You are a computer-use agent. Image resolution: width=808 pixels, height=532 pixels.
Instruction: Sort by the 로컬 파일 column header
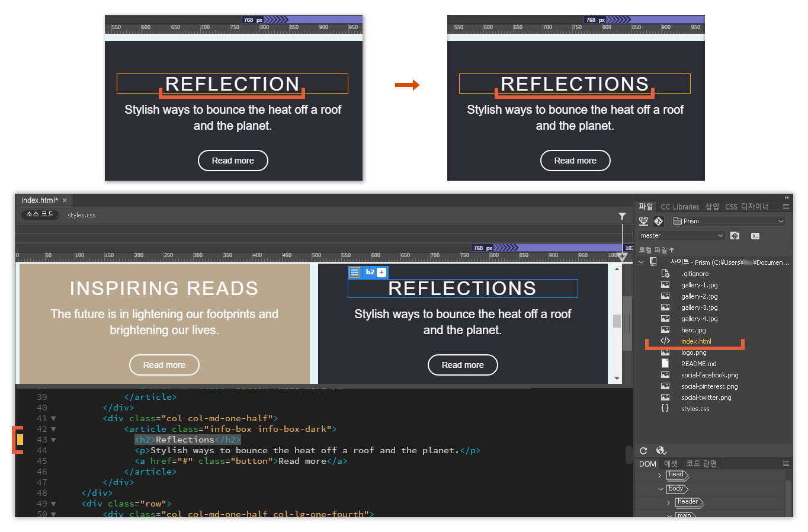pos(656,250)
